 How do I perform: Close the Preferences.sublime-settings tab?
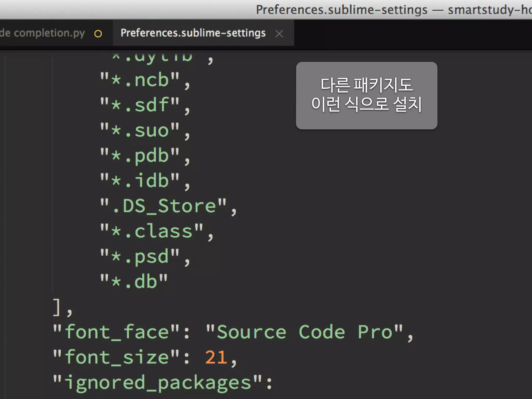(x=279, y=34)
